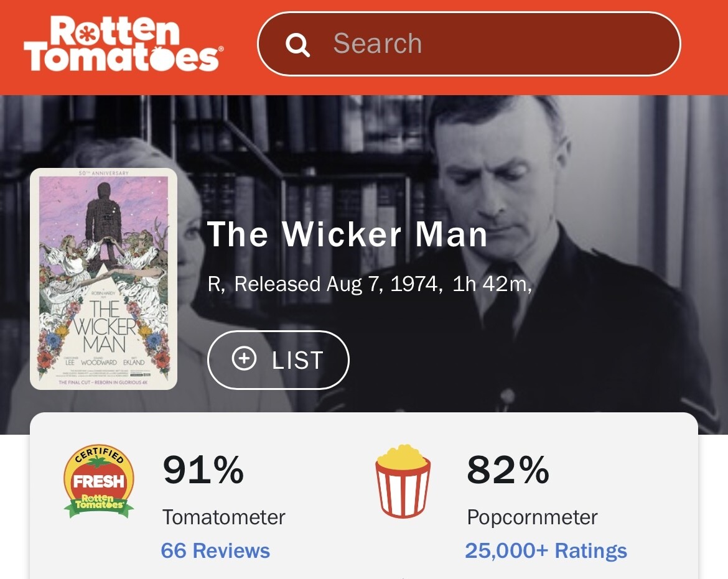Viewport: 728px width, 579px height.
Task: Click the 1h 42m runtime text
Action: (x=490, y=284)
